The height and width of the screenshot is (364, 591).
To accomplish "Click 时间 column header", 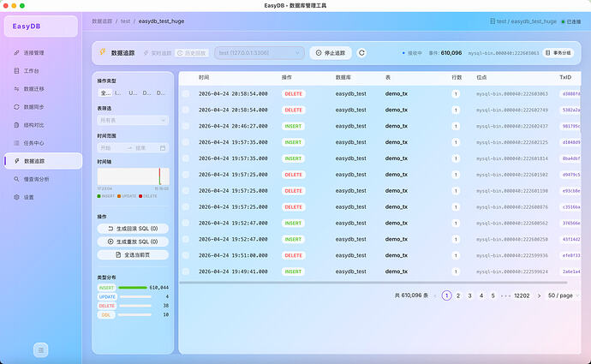I will tap(204, 77).
